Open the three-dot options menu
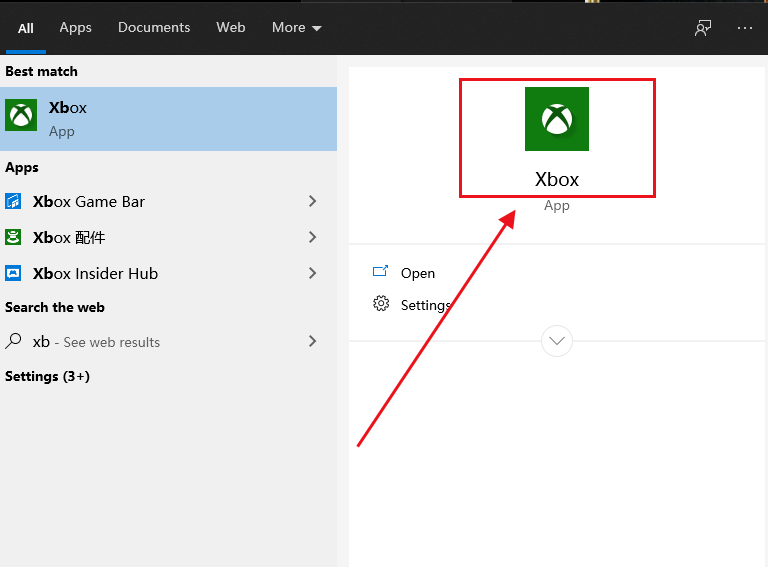This screenshot has width=768, height=567. coord(745,28)
